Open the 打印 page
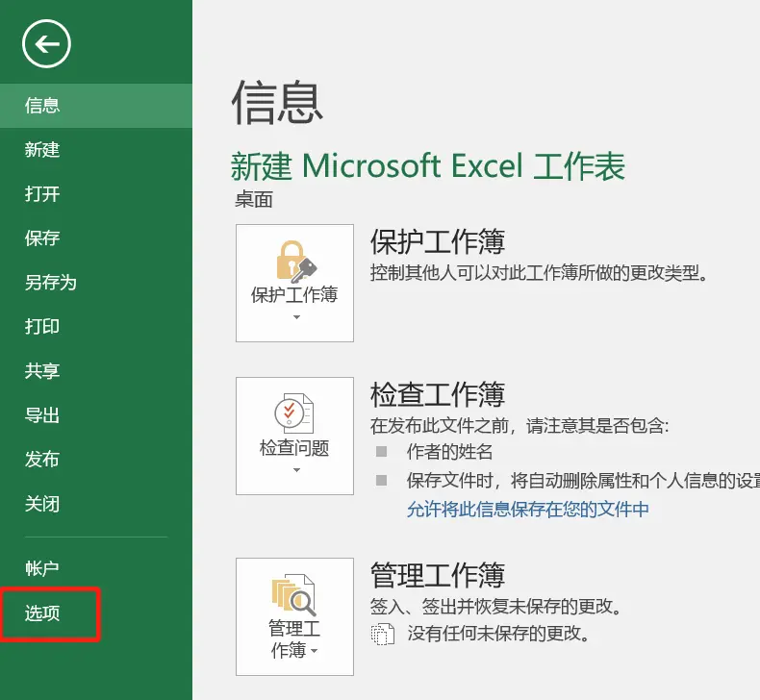760x700 pixels. [x=96, y=327]
